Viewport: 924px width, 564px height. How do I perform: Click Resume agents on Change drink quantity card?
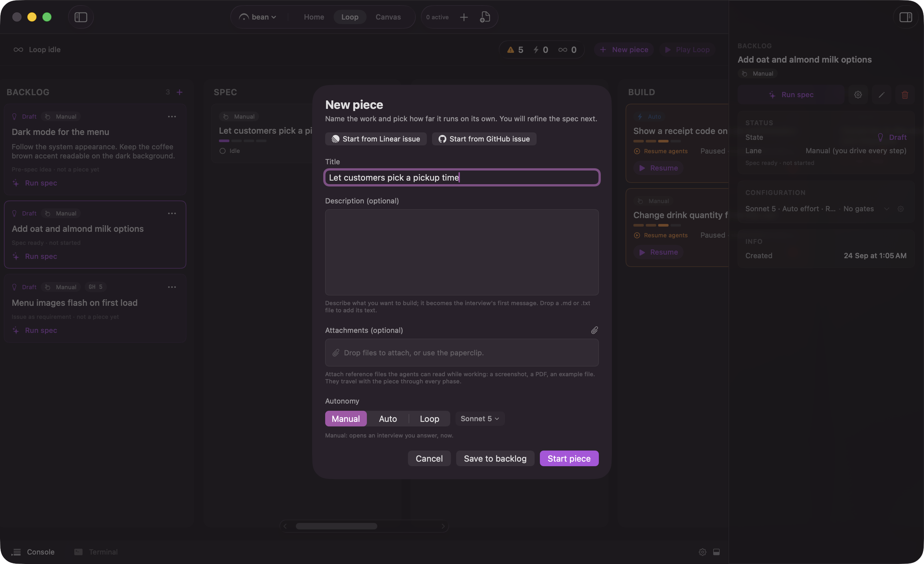[x=661, y=235]
